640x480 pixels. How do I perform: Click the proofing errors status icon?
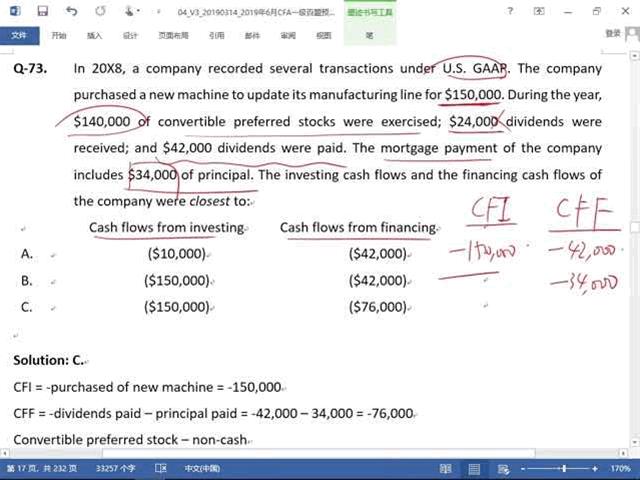tap(161, 468)
